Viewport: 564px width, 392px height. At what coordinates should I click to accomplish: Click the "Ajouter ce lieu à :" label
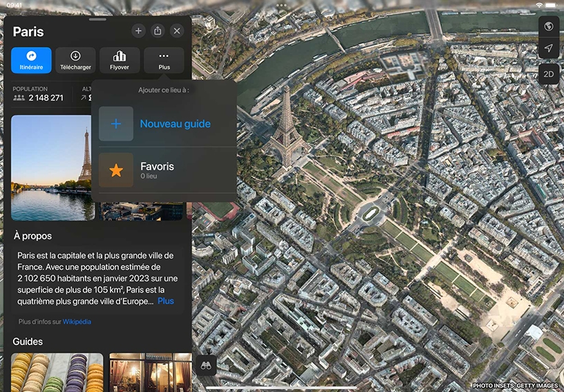tap(164, 90)
